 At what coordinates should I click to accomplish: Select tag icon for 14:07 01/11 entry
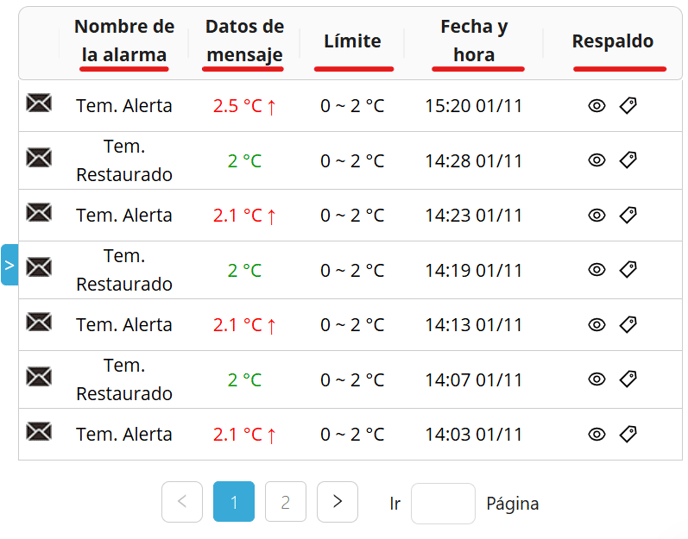(628, 379)
